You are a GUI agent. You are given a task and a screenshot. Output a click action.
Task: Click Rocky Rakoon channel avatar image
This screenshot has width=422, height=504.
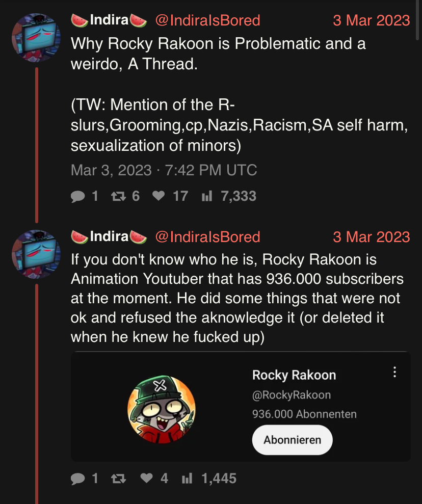162,409
